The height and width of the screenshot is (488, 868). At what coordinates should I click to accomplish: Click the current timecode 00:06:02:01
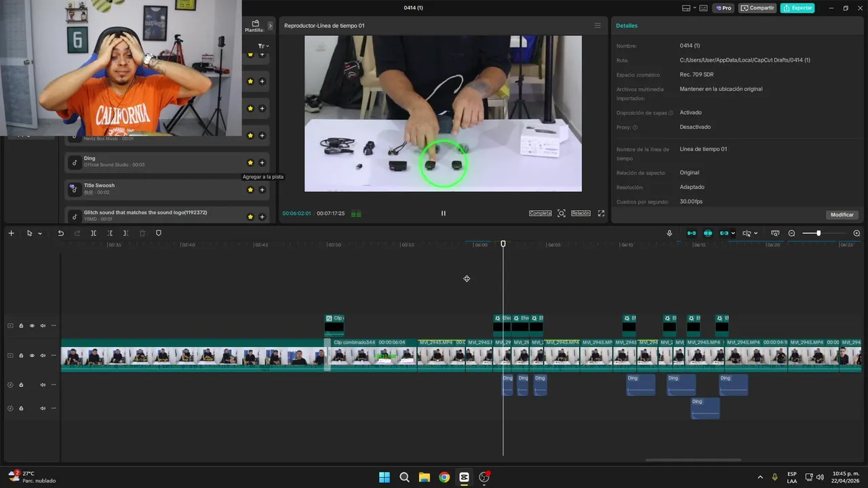(297, 213)
